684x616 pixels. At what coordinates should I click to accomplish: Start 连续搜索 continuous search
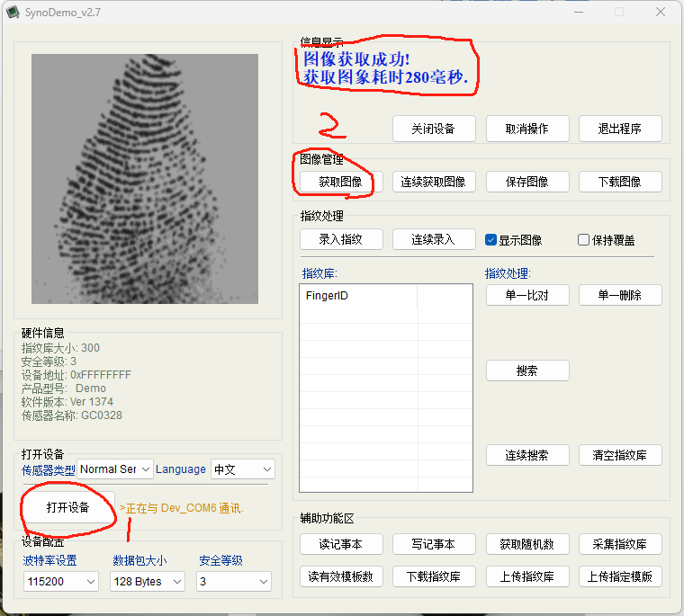point(527,455)
